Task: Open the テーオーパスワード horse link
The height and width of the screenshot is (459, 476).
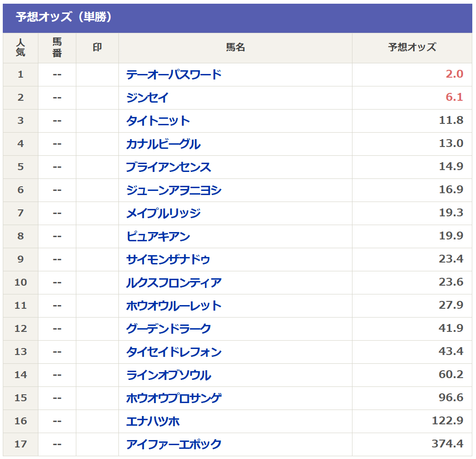Action: 173,75
